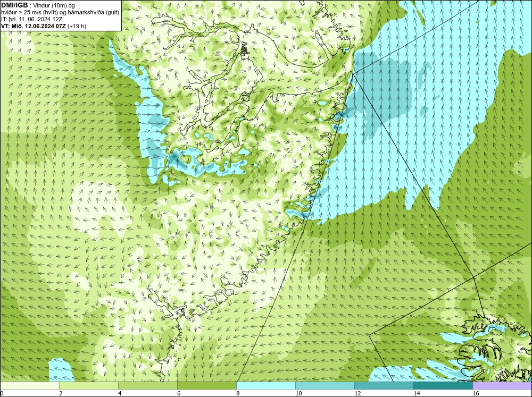This screenshot has width=532, height=397.
Task: Click the 'hviður > 25 m/s (hvítt)' legend line
Action: (60, 12)
